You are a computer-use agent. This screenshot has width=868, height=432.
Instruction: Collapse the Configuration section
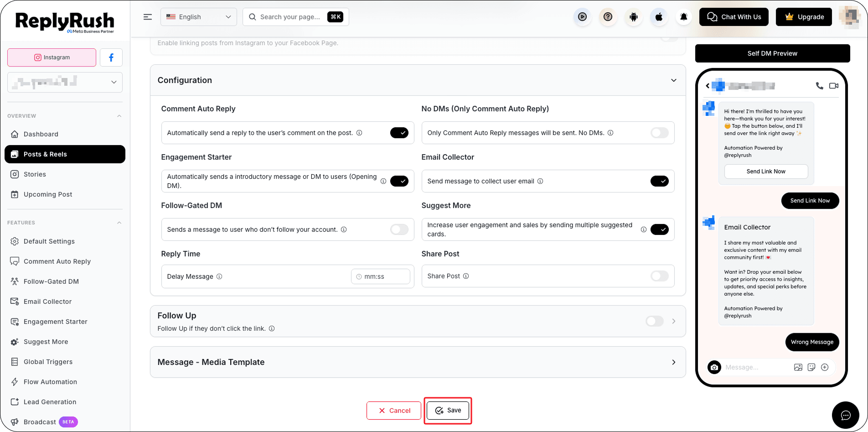(x=674, y=80)
